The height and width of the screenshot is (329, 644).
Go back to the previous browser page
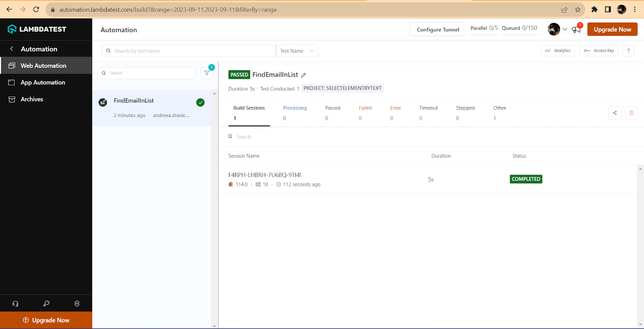[9, 9]
